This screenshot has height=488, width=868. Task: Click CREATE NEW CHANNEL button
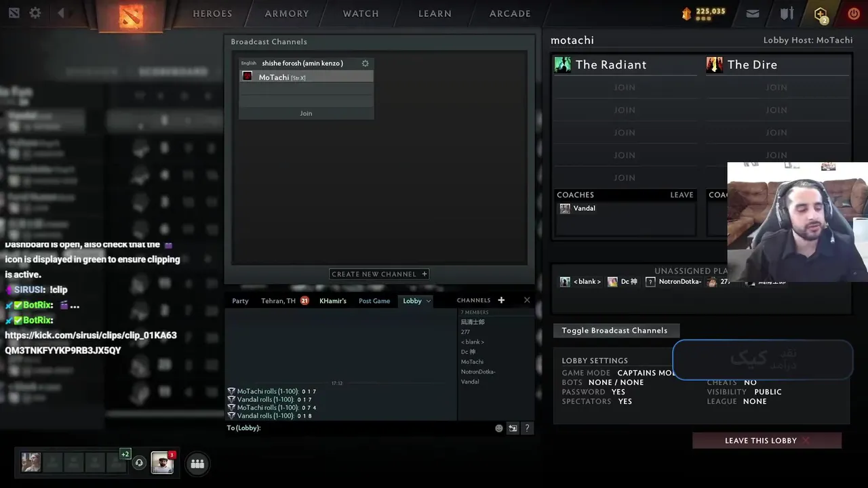coord(379,274)
